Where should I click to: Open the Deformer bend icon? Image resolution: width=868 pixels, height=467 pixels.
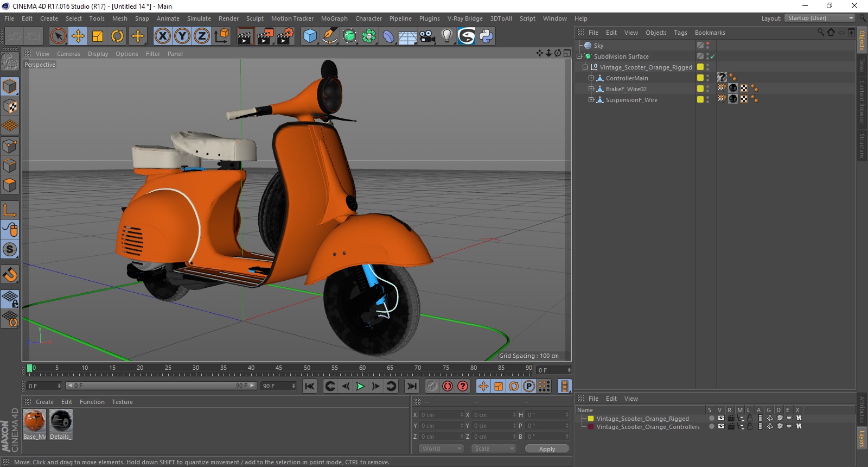pos(388,36)
